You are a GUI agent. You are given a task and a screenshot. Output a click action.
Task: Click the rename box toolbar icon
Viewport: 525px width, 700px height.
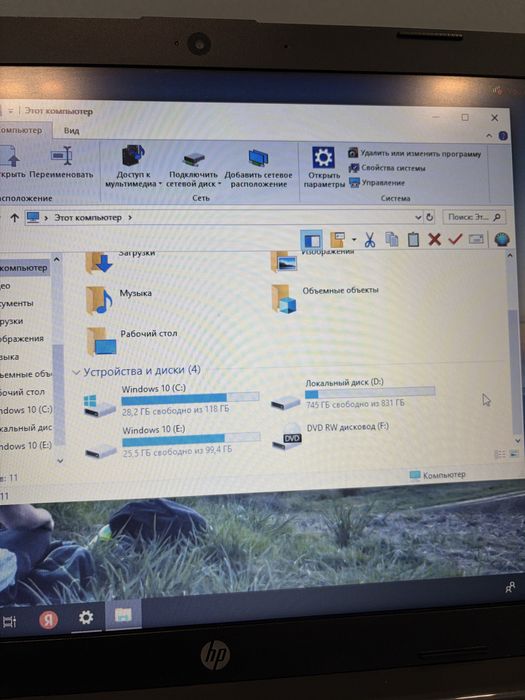click(x=476, y=240)
